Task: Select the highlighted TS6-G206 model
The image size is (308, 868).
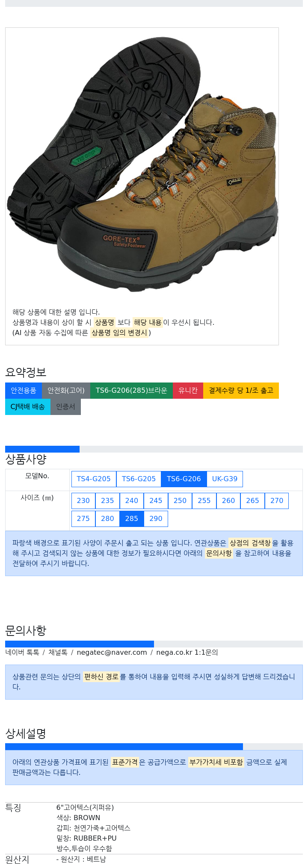Action: 184,479
